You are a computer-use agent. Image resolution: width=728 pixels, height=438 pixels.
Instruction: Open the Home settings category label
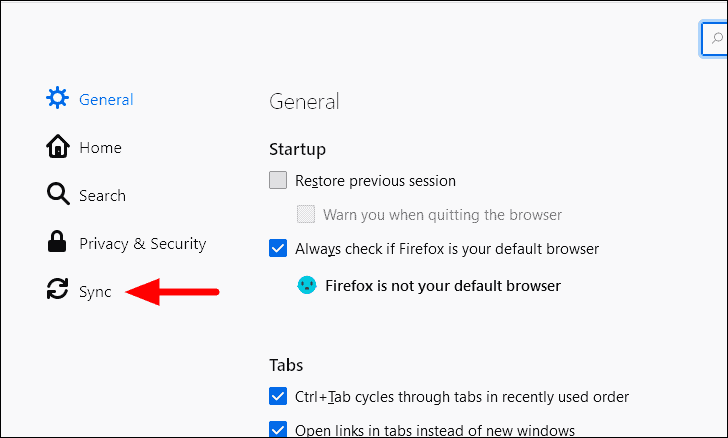[x=100, y=148]
